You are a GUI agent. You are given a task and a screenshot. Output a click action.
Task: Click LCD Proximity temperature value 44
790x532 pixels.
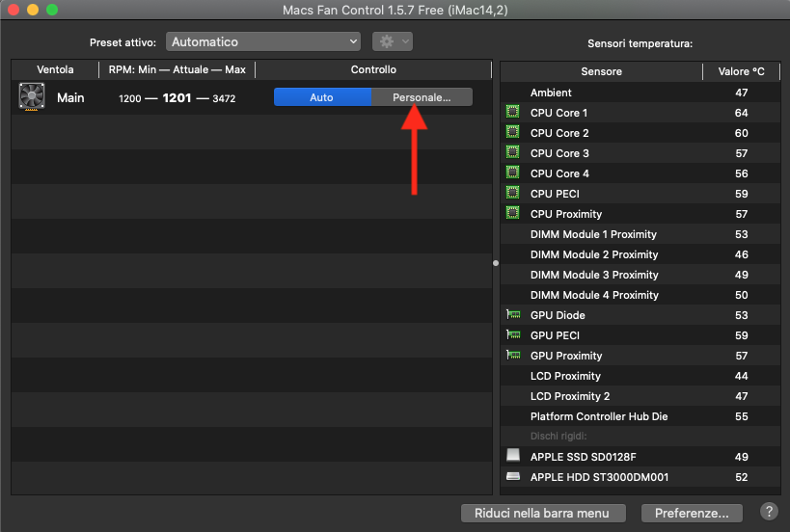741,376
